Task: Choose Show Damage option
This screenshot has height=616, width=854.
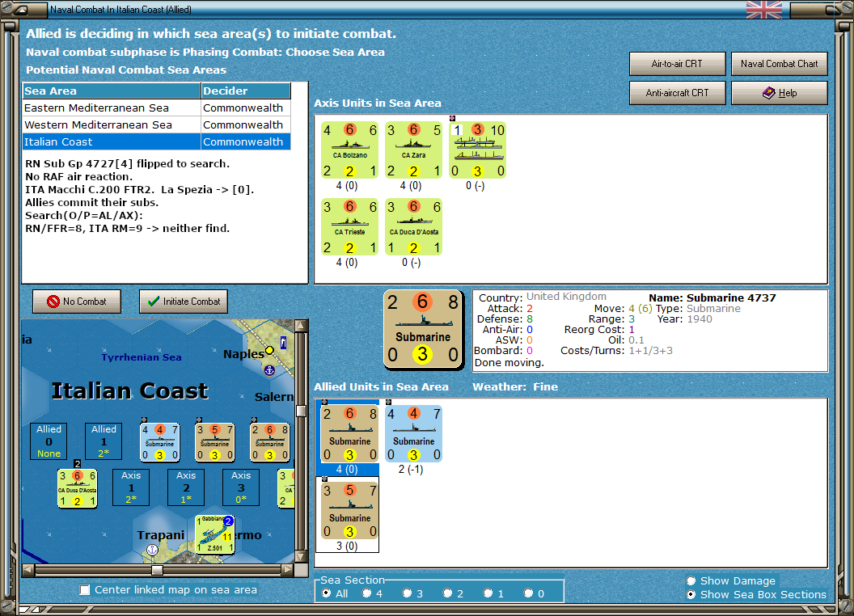Action: (x=691, y=580)
